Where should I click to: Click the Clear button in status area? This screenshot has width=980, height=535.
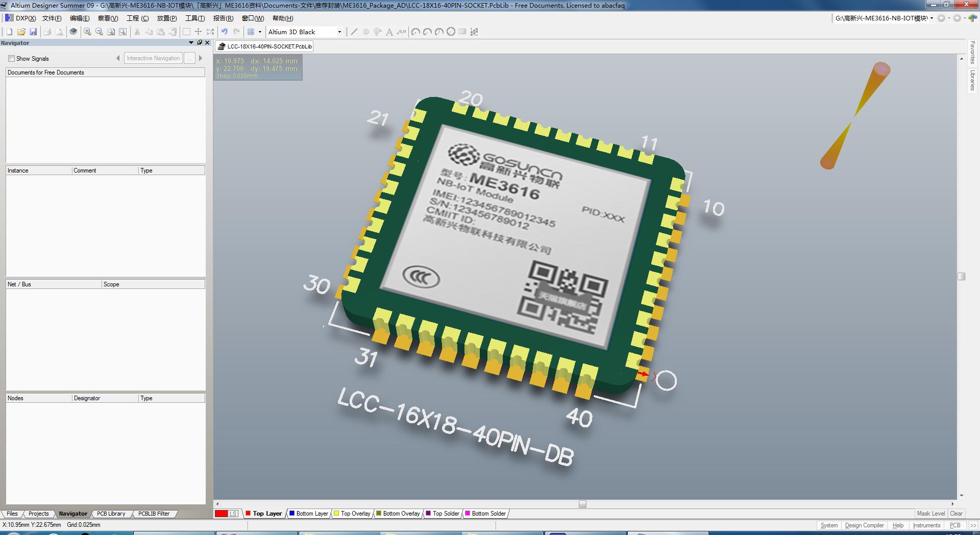(x=956, y=514)
